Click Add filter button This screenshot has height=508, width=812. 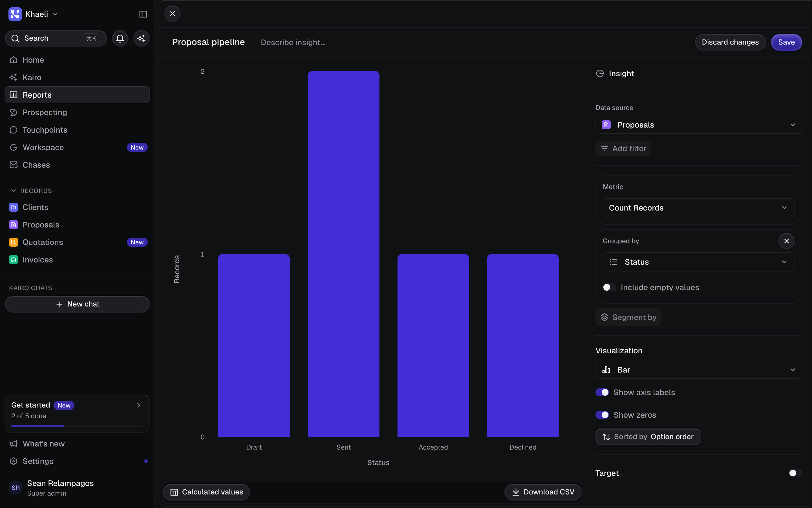(x=623, y=148)
